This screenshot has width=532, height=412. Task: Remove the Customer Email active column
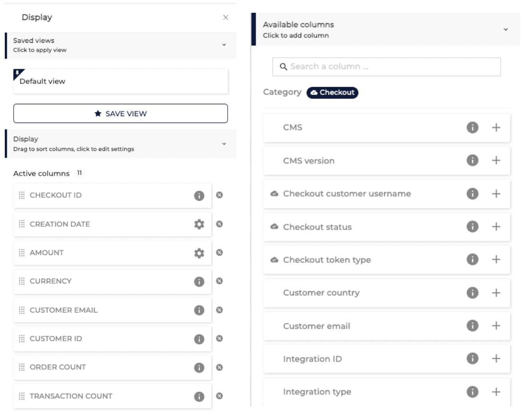[219, 310]
